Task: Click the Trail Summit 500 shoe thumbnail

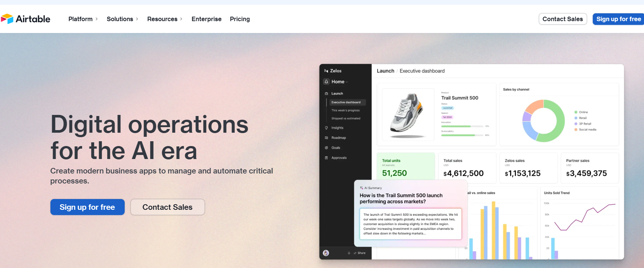Action: point(408,114)
